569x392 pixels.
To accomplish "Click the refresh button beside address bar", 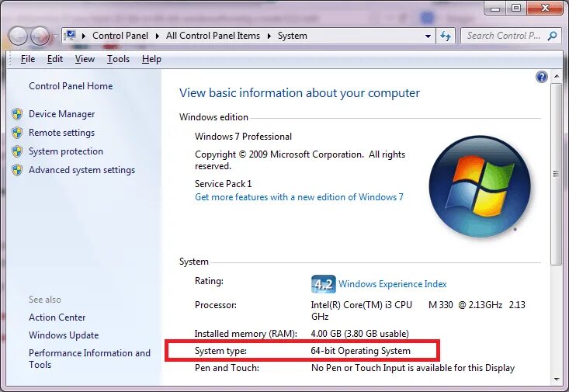I will tap(446, 36).
